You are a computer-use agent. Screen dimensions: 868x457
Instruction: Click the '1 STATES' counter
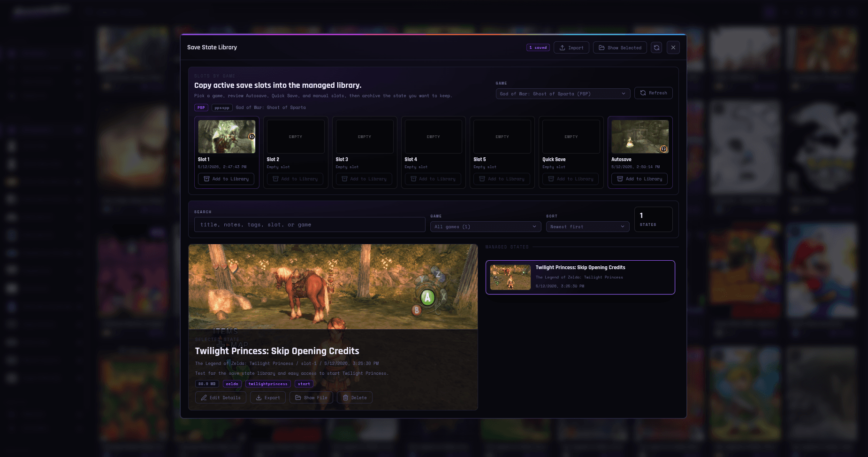654,219
